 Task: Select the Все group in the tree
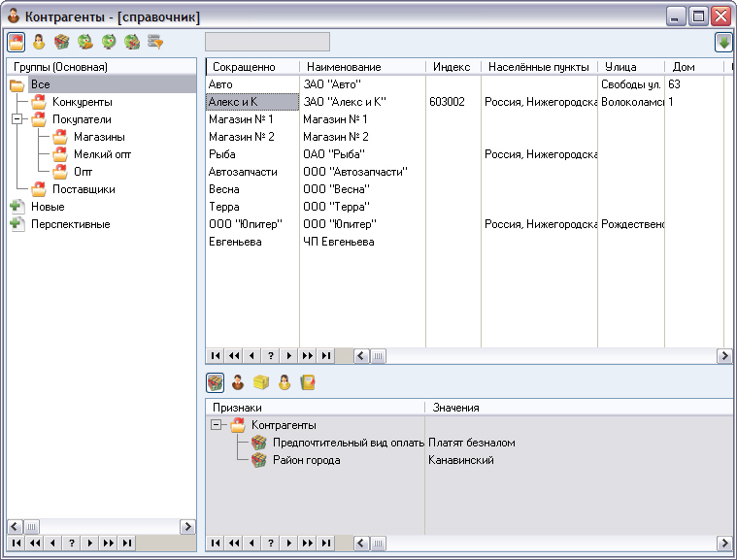pyautogui.click(x=41, y=84)
